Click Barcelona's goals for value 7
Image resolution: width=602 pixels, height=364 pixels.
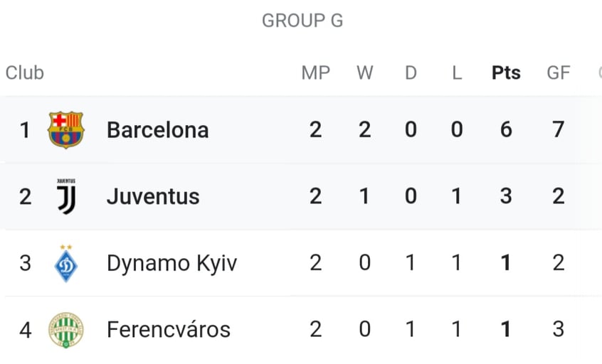click(558, 129)
